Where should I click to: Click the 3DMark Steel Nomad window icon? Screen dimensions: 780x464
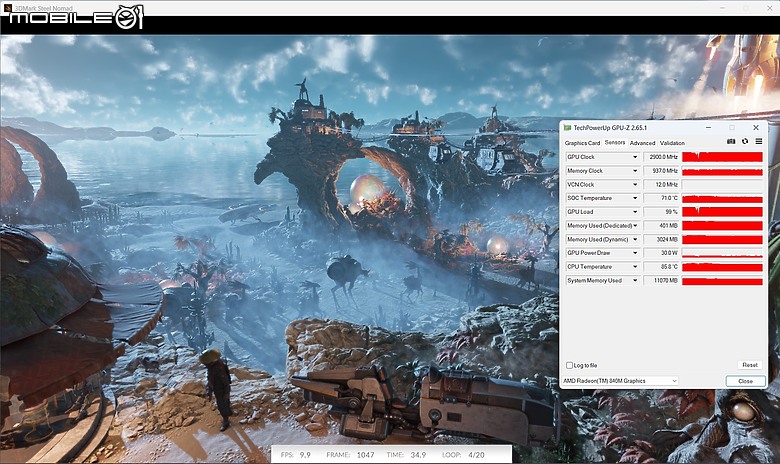(x=7, y=8)
